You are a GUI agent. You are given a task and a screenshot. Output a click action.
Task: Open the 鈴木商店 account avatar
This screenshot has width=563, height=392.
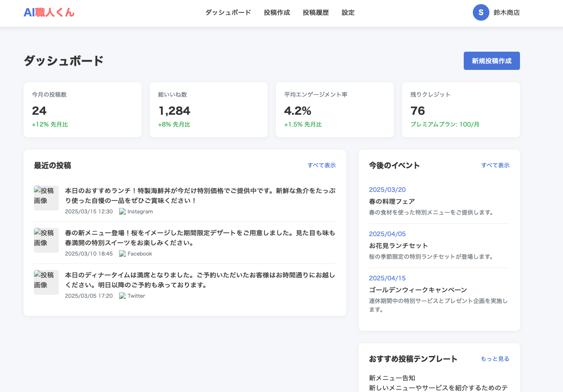coord(481,12)
